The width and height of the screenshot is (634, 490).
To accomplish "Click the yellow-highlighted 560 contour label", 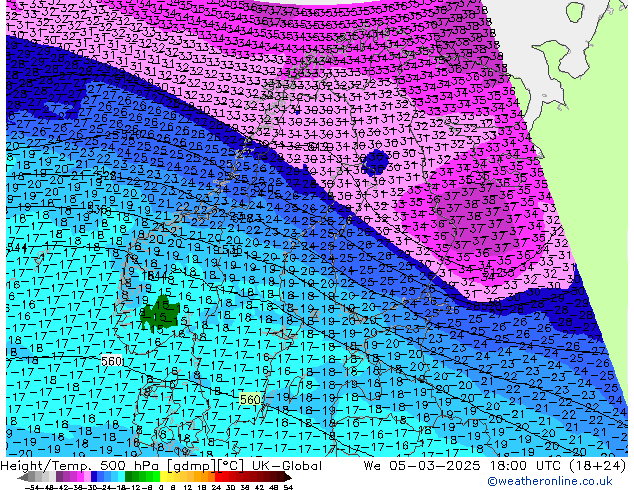I will (x=250, y=399).
